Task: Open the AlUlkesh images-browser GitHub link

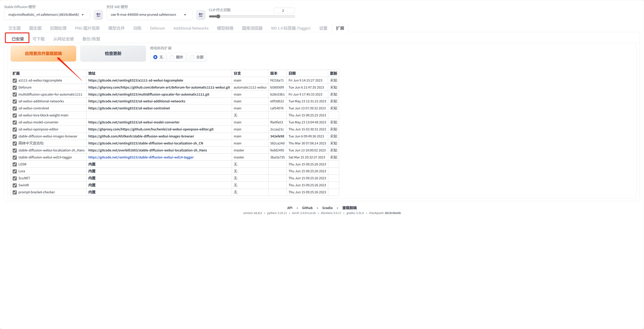Action: click(x=141, y=136)
